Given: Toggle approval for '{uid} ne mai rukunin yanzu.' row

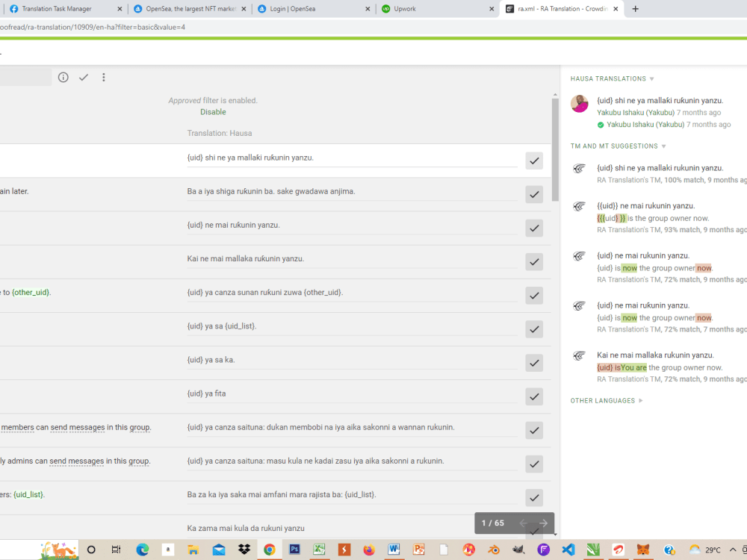Looking at the screenshot, I should click(534, 228).
